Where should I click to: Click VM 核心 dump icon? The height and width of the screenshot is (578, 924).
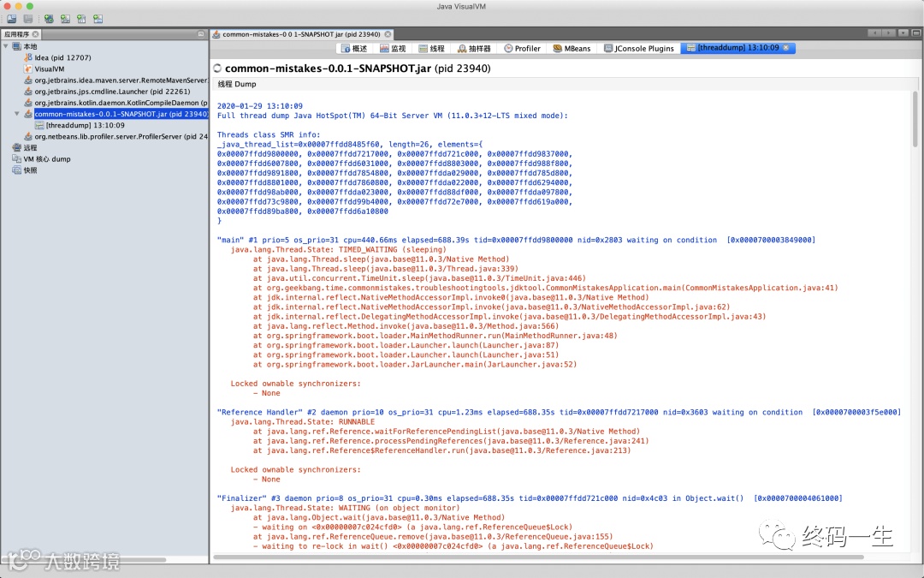[16, 158]
